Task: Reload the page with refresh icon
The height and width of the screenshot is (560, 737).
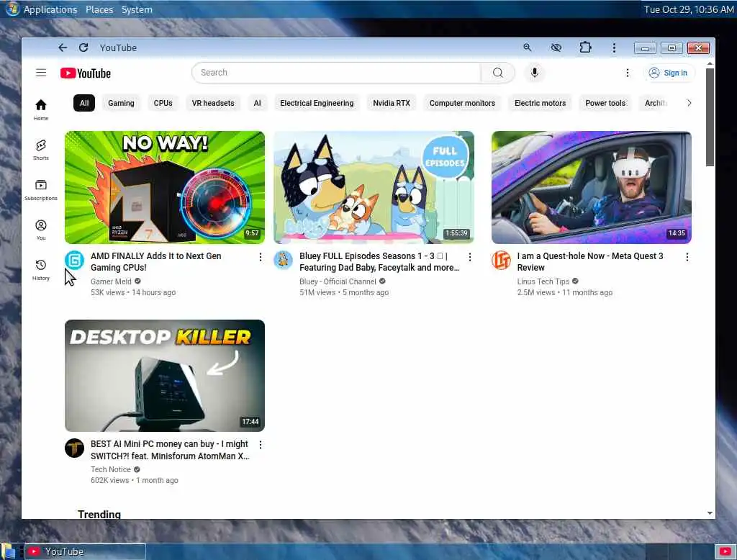Action: (x=83, y=48)
